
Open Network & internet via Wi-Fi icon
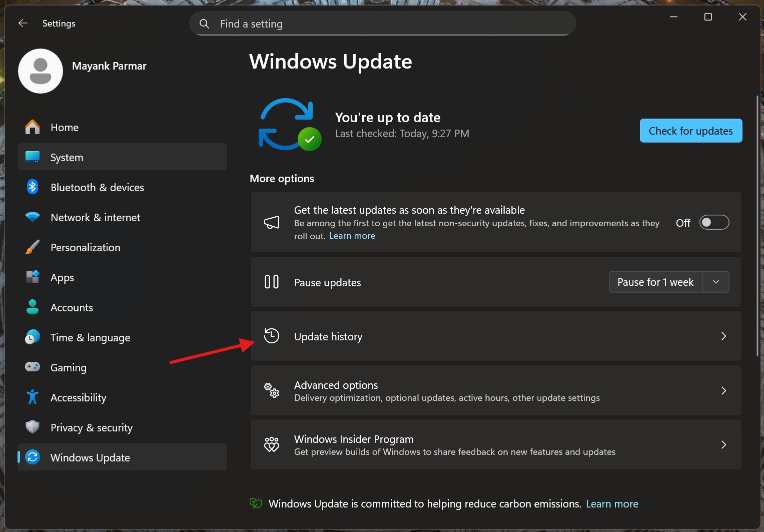pos(32,217)
